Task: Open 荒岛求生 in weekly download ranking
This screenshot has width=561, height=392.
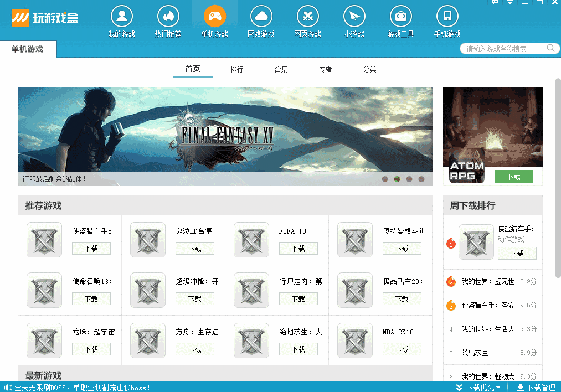Action: (475, 353)
